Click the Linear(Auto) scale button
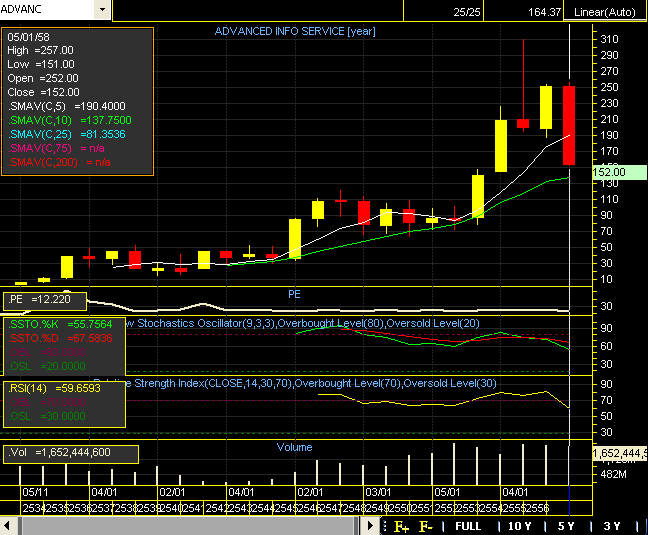 605,12
